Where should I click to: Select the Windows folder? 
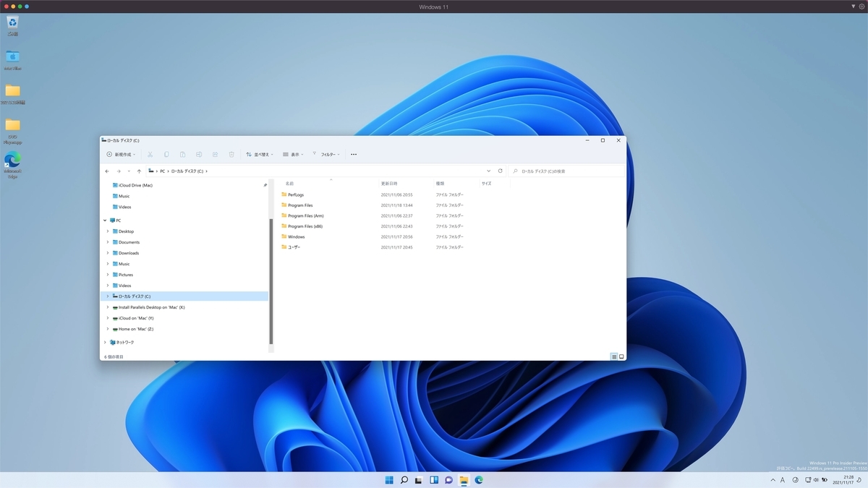coord(296,236)
